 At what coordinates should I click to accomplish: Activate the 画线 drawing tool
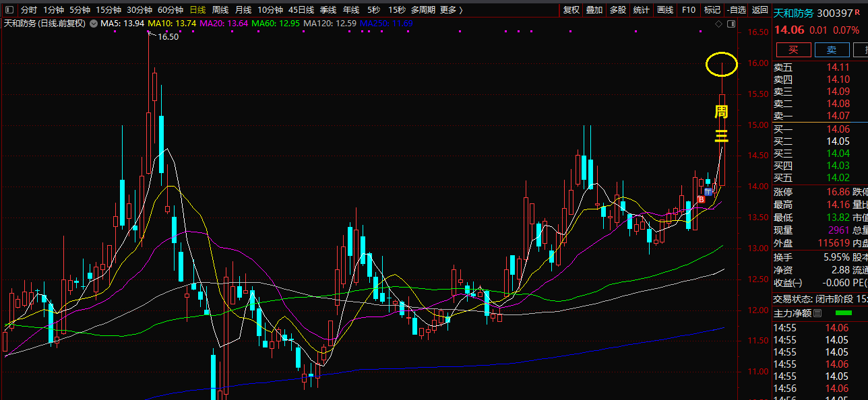[x=665, y=10]
